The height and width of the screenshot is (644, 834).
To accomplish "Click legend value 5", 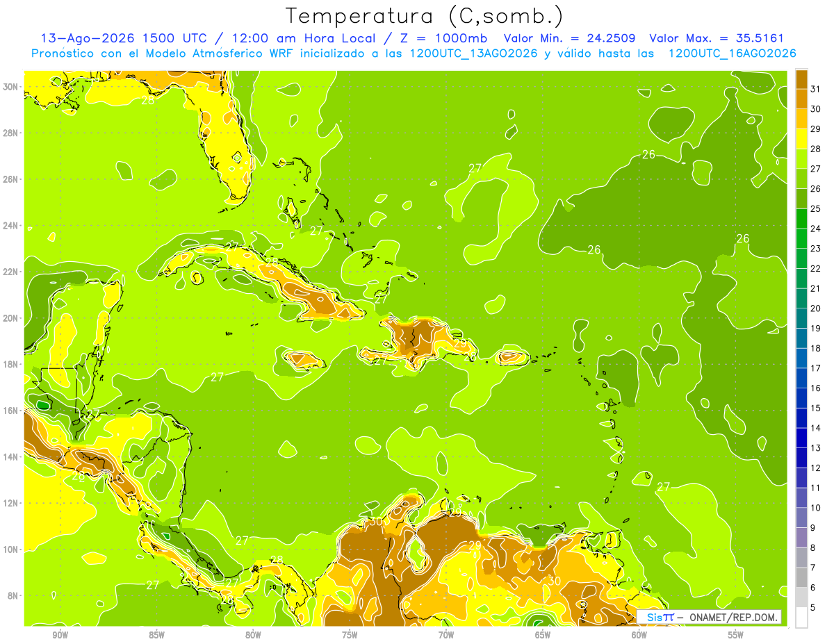I will click(x=813, y=607).
